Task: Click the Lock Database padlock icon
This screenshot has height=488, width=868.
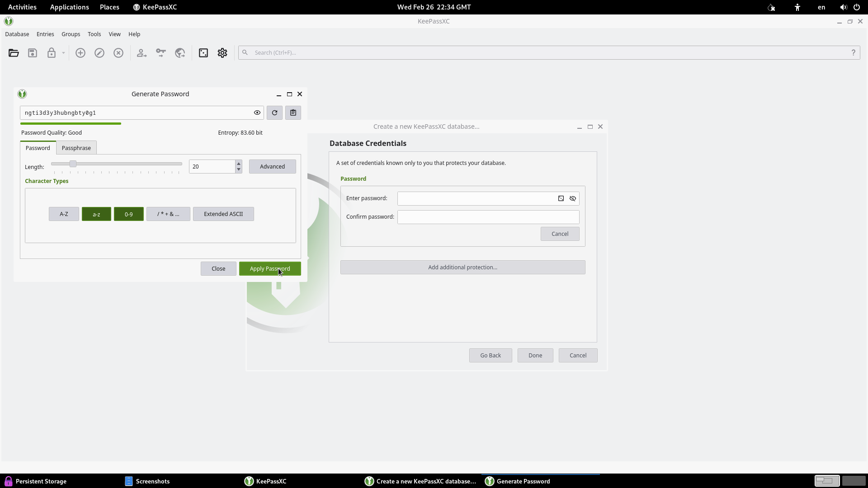Action: 51,53
